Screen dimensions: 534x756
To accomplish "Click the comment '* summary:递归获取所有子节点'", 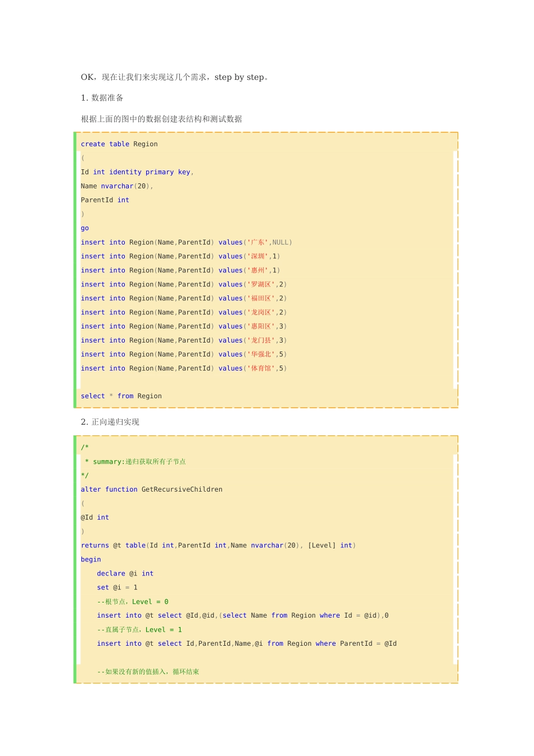I will 135,462.
